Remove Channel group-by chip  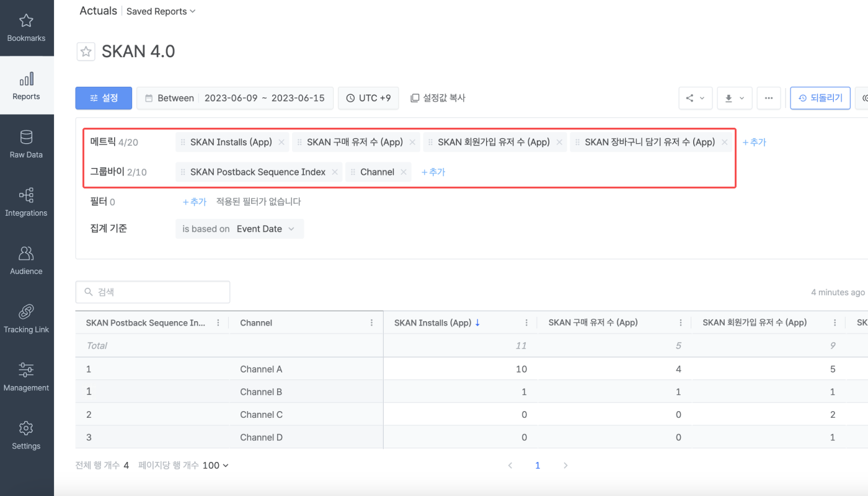point(404,172)
